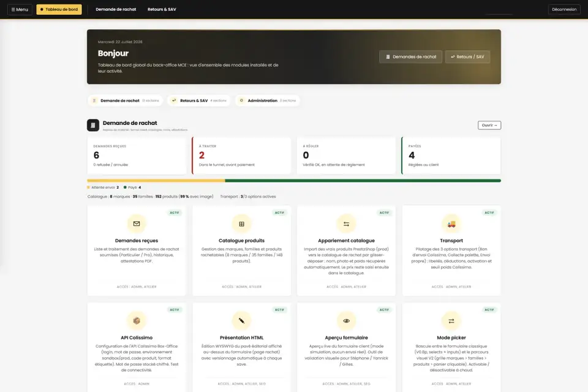This screenshot has width=588, height=392.
Task: Click the Ouvrir button
Action: tap(489, 126)
